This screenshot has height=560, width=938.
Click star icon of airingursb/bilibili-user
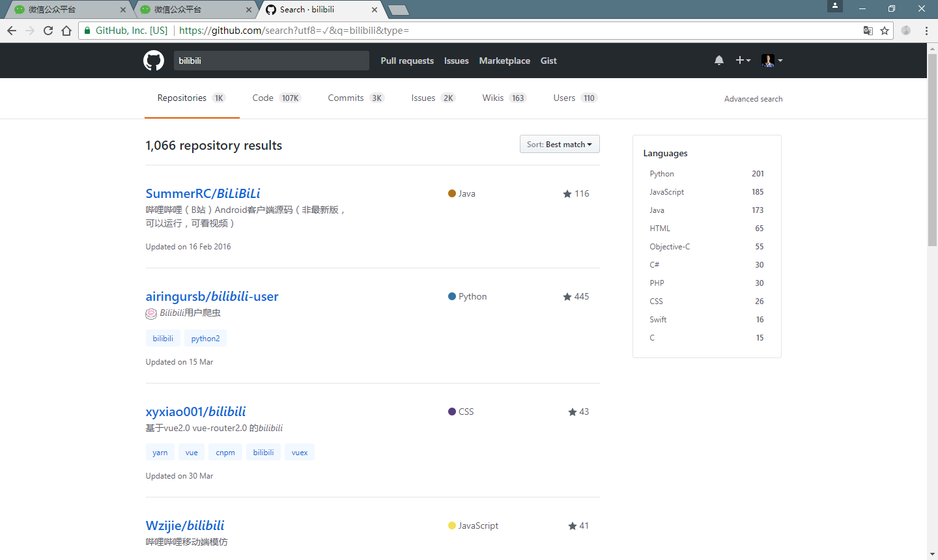pos(567,297)
